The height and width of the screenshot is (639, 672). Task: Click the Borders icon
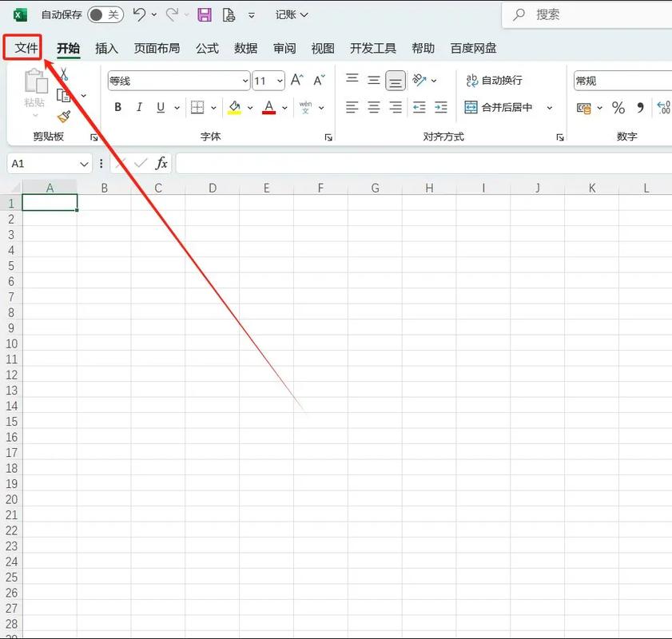197,107
